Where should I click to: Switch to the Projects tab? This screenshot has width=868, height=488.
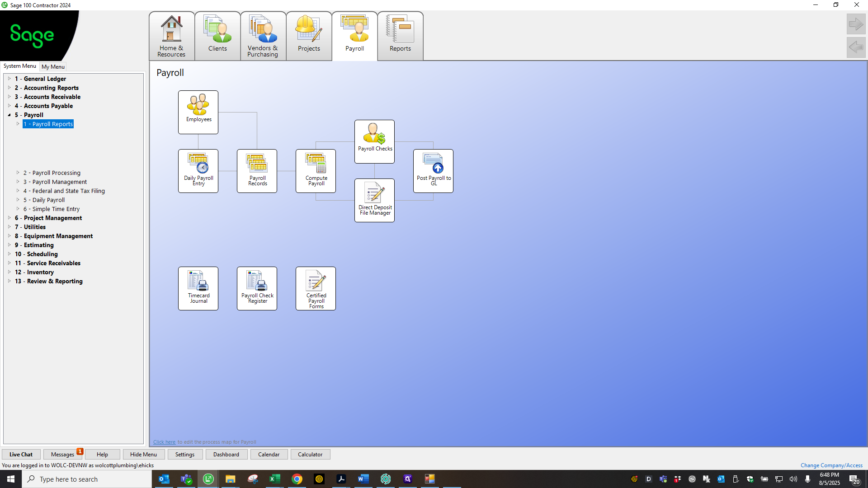click(x=309, y=36)
